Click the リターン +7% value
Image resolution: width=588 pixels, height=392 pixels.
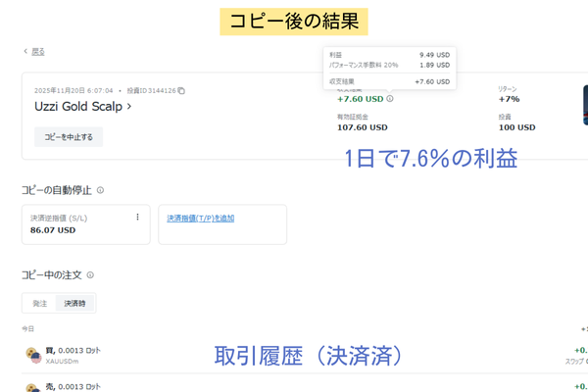pyautogui.click(x=508, y=99)
